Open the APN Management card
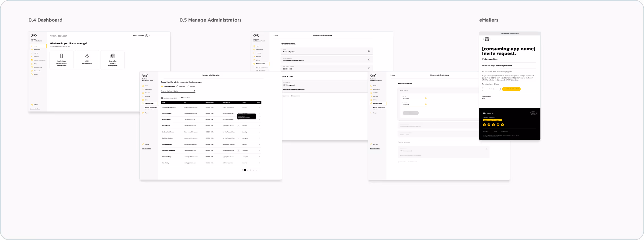644x240 pixels. (x=87, y=60)
